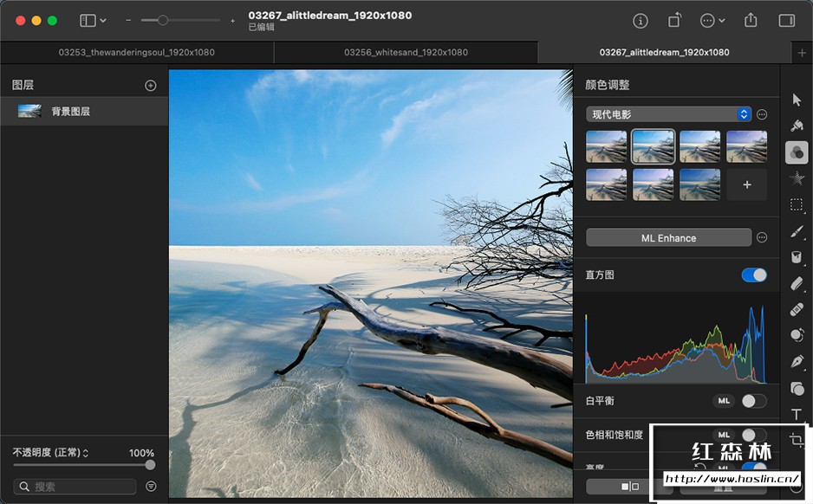
Task: Select the Type tool
Action: 797,412
